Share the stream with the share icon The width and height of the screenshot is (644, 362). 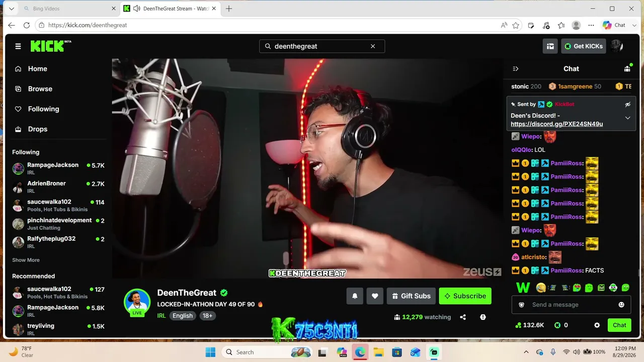[x=463, y=317]
